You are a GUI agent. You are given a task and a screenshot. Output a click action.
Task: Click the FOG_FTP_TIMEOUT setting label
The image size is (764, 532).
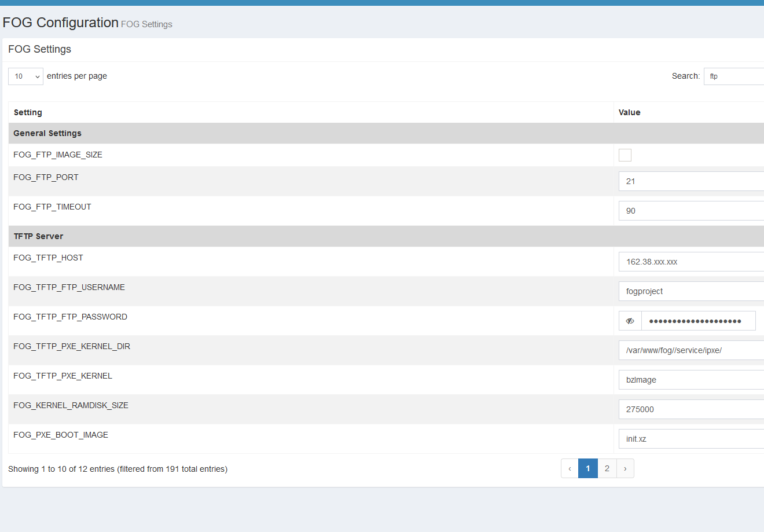[52, 207]
